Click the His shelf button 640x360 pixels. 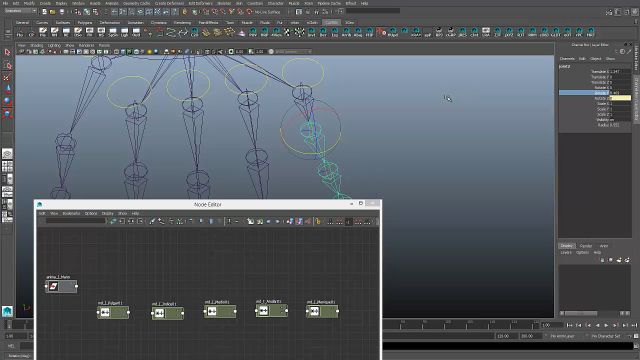coord(20,32)
